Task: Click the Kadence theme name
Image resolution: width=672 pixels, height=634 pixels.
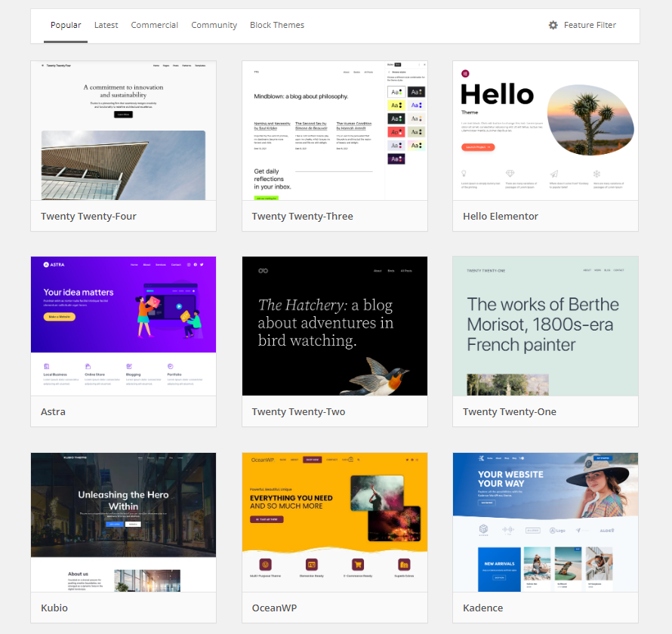Action: [x=483, y=608]
